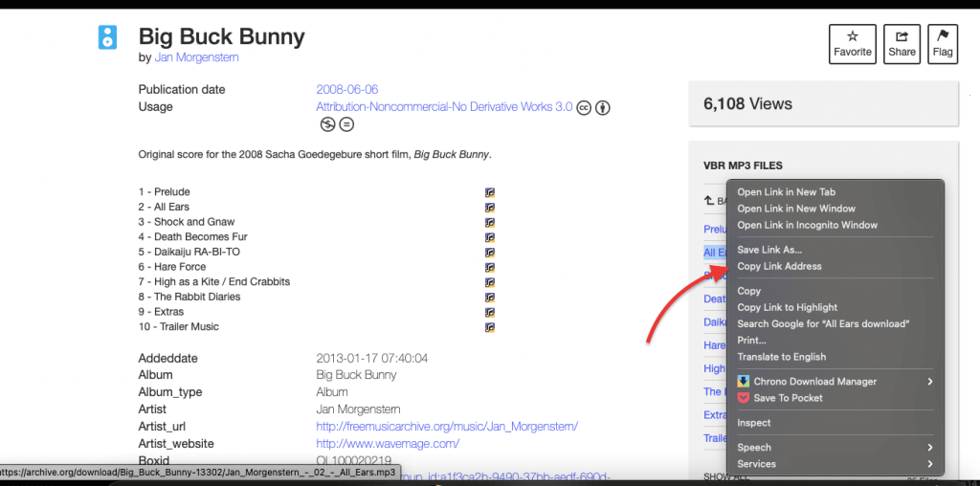Open the Jan Morgenstern author link
980x486 pixels.
point(196,57)
